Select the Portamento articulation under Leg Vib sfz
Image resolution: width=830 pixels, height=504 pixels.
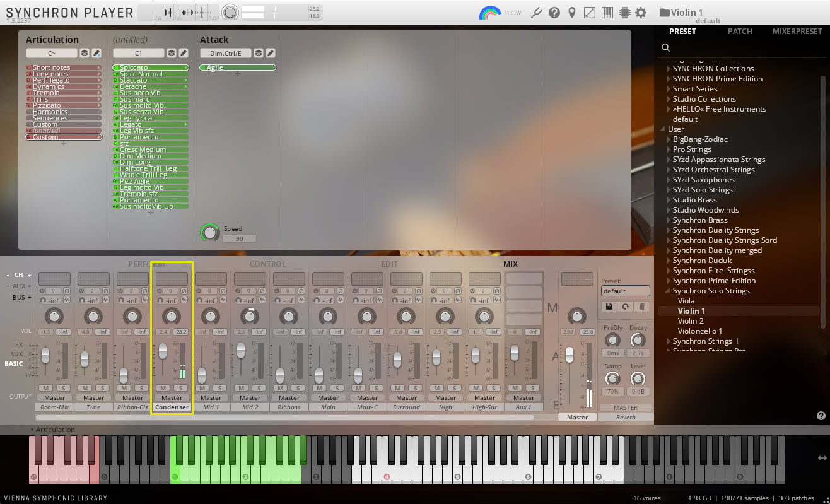coord(150,137)
